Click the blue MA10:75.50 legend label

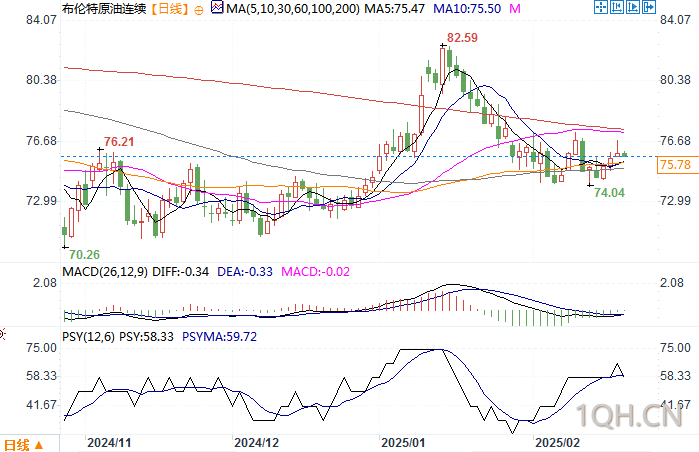coord(467,8)
